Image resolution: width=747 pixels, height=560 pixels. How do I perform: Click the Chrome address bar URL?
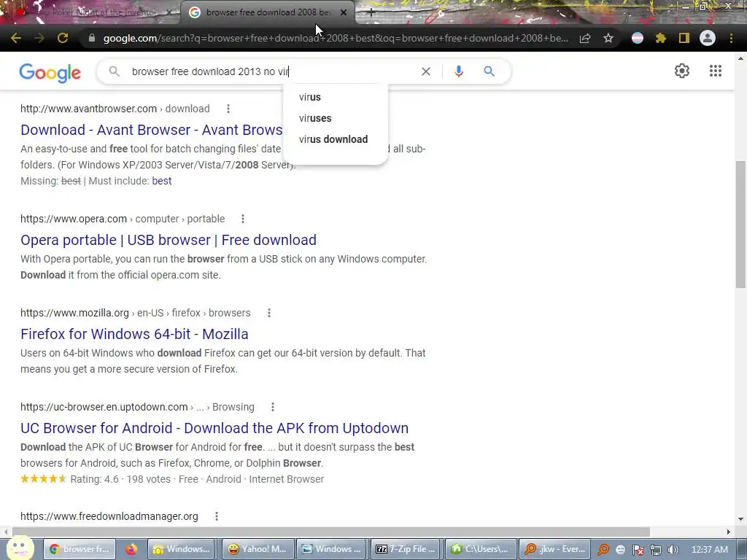pyautogui.click(x=336, y=38)
